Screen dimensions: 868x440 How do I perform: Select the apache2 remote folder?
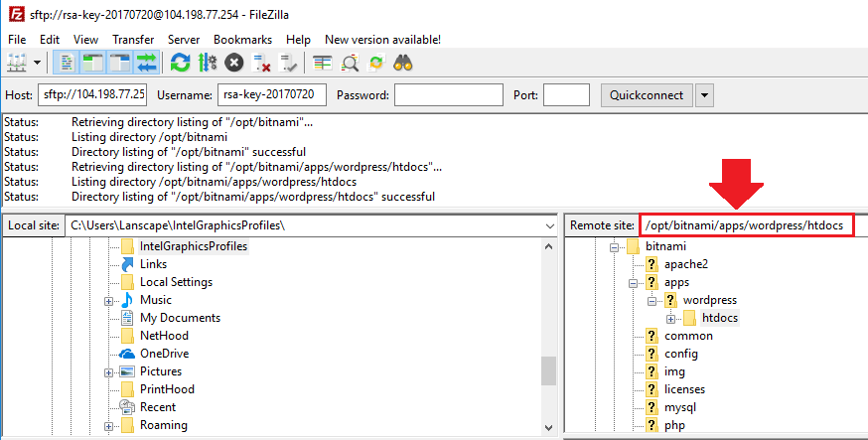(x=686, y=264)
